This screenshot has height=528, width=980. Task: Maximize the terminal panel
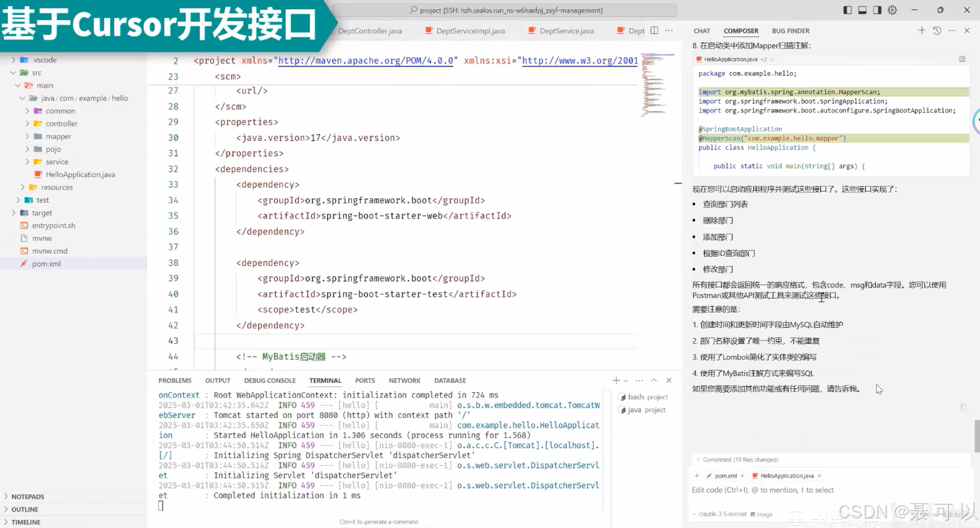click(654, 380)
